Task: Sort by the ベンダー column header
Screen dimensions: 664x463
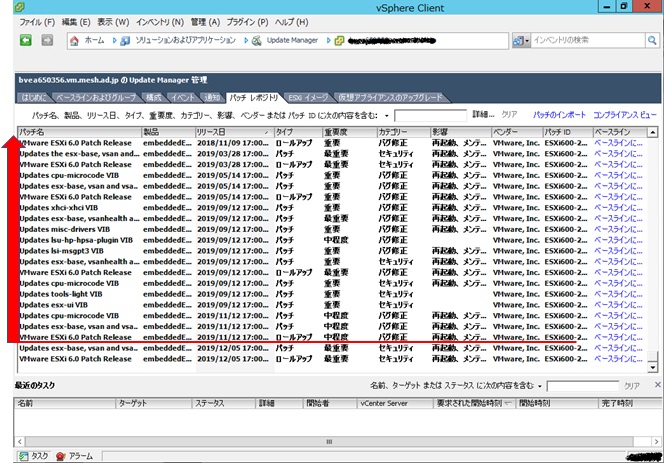Action: (x=517, y=132)
